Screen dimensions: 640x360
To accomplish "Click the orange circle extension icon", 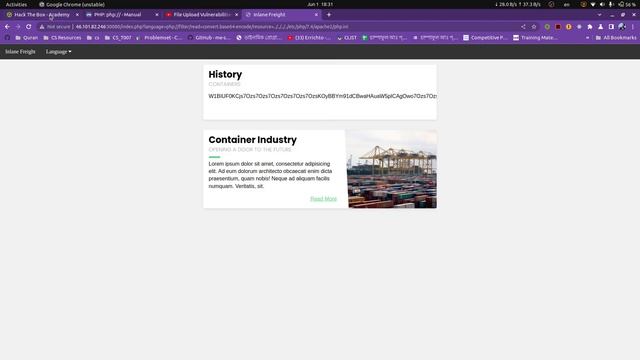I will (x=569, y=27).
